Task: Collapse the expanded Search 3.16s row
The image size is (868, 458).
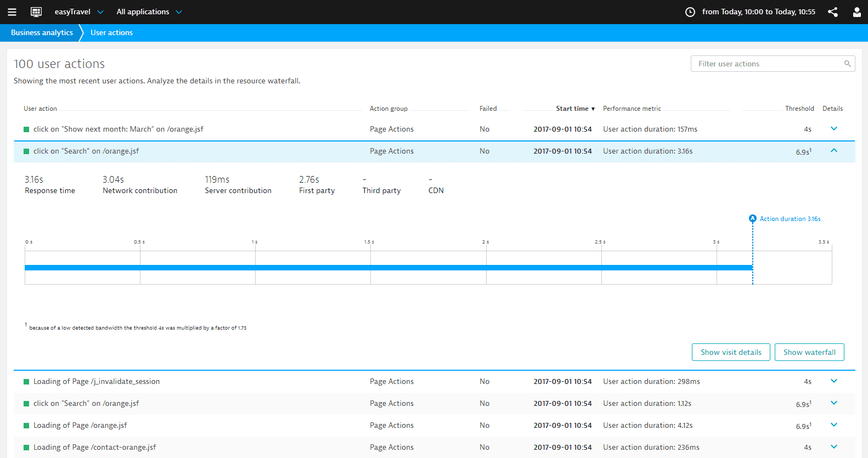Action: click(x=834, y=151)
